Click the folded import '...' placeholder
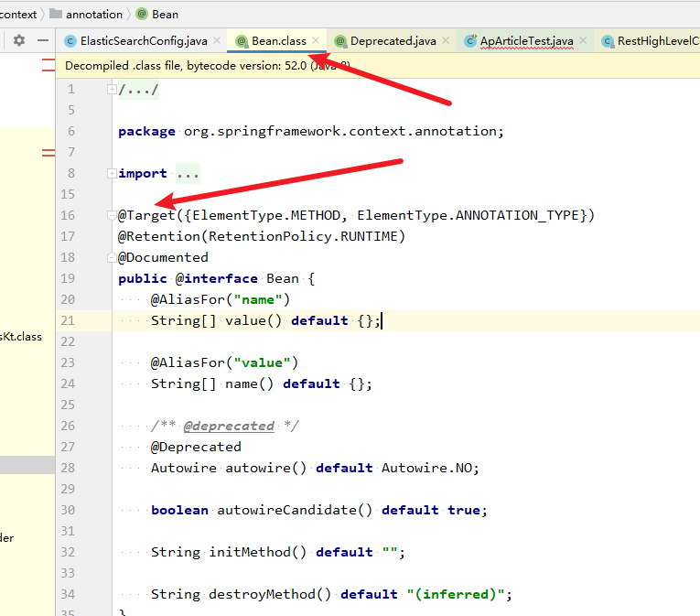Screen dimensions: 700x616 (188, 174)
